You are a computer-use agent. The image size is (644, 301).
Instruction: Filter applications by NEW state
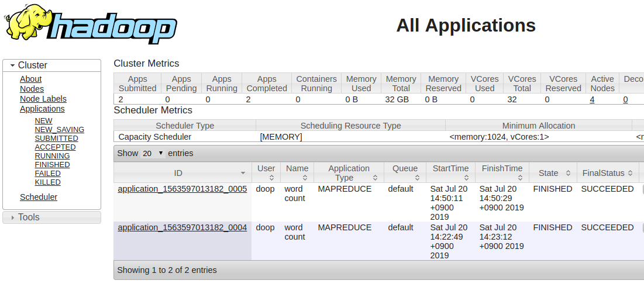(x=43, y=121)
